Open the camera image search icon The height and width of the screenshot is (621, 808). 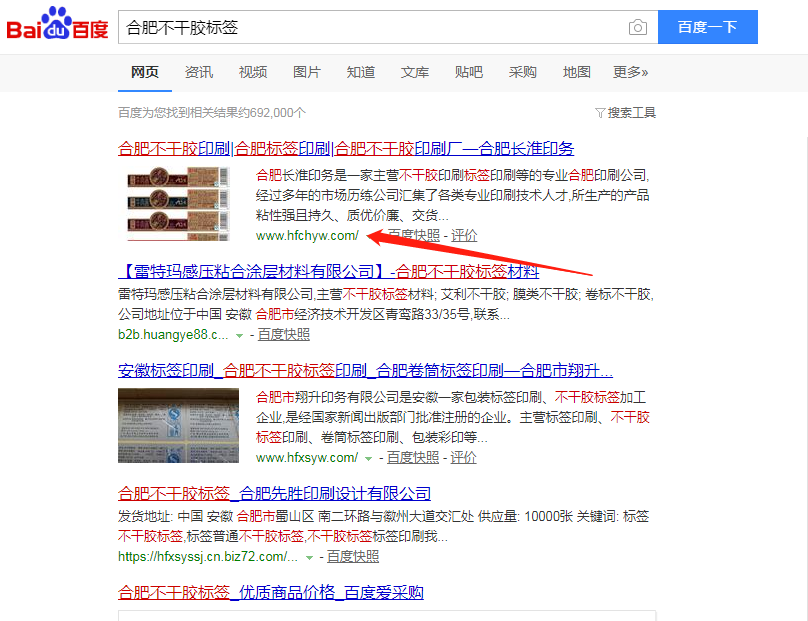tap(637, 27)
